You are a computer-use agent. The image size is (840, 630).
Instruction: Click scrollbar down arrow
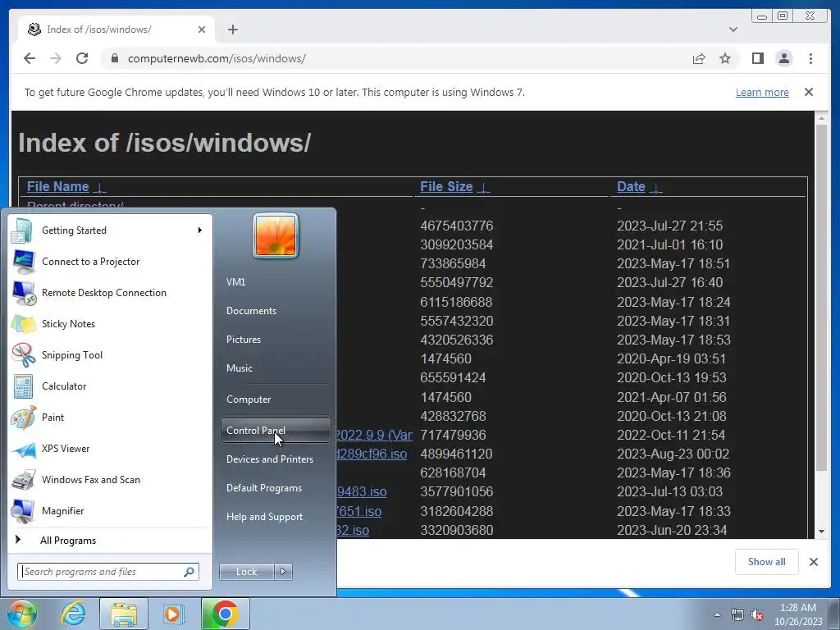[x=821, y=532]
